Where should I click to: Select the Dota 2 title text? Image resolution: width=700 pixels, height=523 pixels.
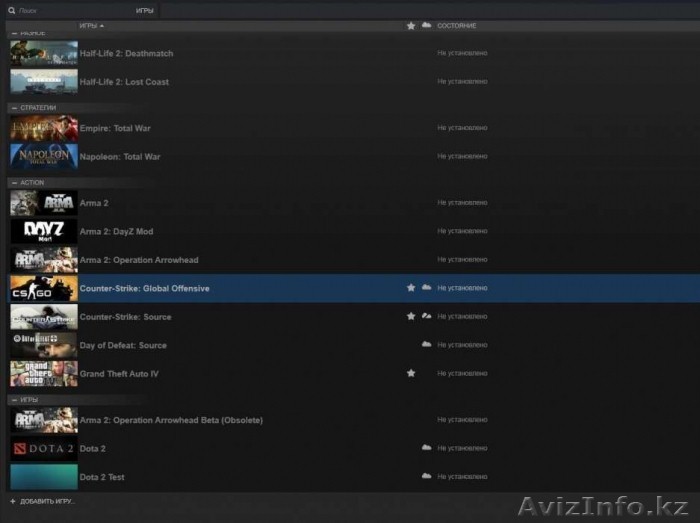coord(92,449)
